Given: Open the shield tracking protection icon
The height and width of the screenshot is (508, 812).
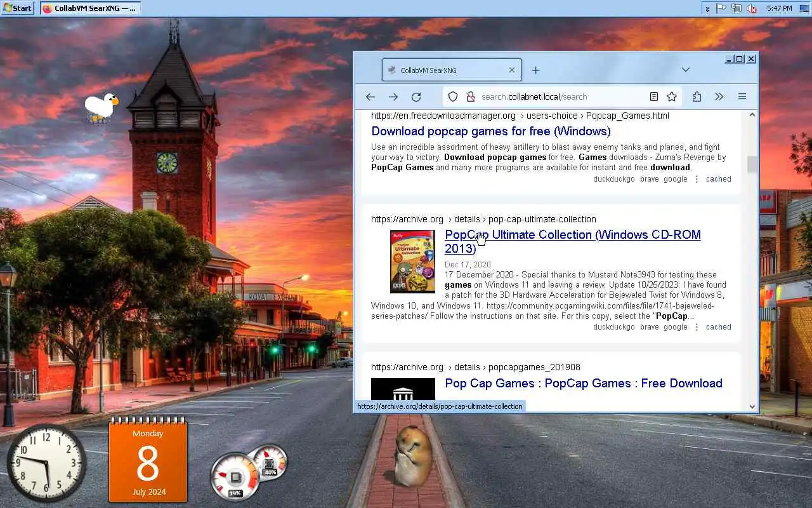Looking at the screenshot, I should (x=453, y=97).
